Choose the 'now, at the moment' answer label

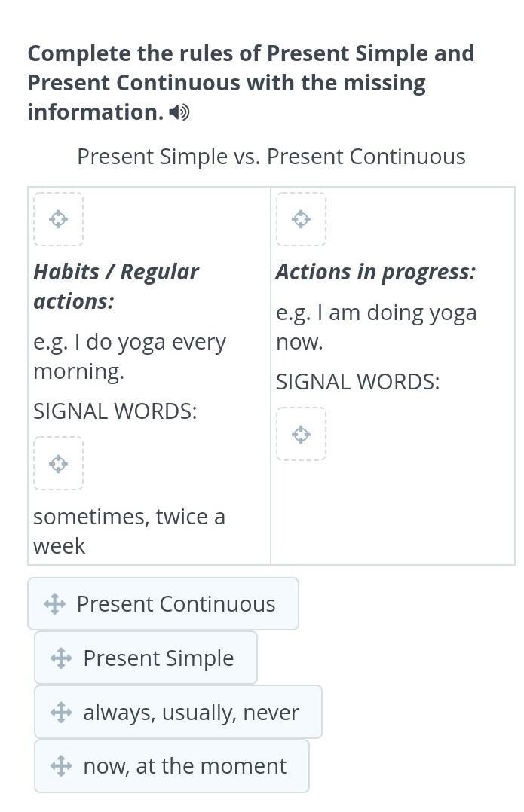[x=185, y=767]
